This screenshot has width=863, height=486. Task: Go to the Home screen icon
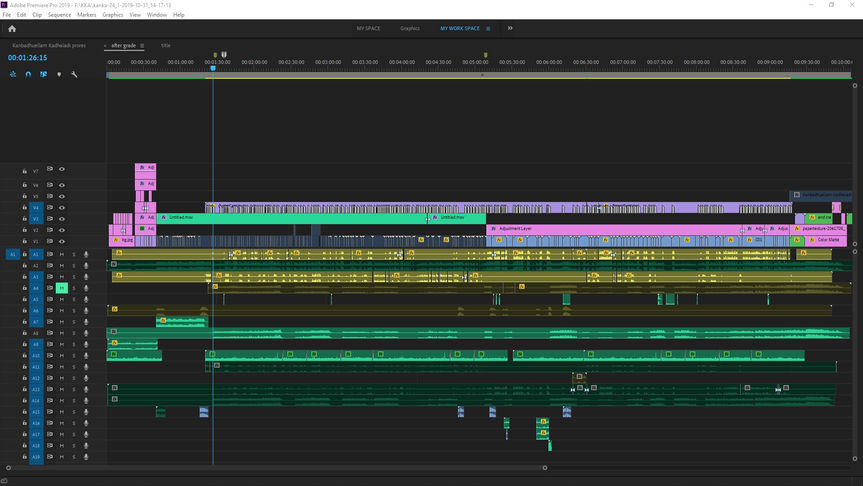point(12,29)
